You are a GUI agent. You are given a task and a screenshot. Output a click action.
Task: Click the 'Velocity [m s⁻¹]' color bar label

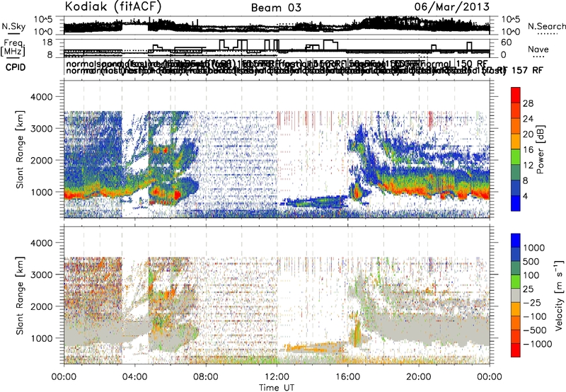click(559, 296)
